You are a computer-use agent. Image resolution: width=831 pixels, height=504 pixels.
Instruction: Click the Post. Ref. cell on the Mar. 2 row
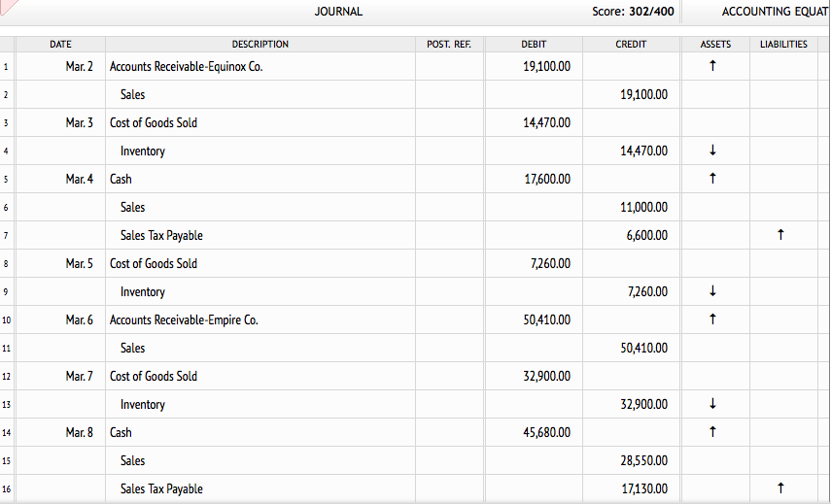point(449,67)
